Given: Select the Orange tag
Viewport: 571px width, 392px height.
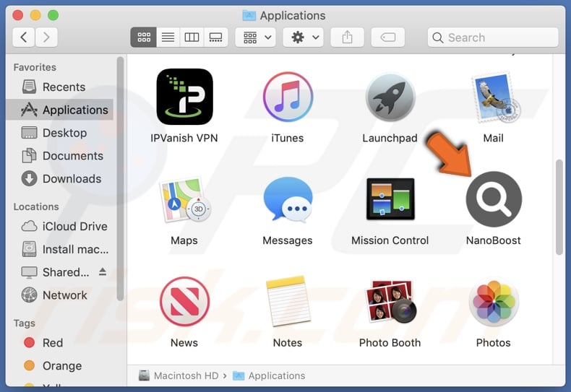Looking at the screenshot, I should 60,365.
